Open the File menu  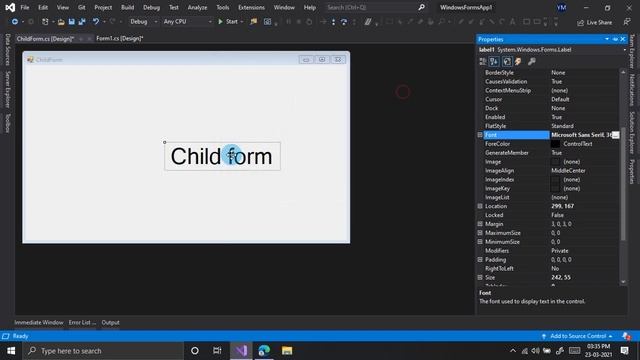[x=24, y=7]
